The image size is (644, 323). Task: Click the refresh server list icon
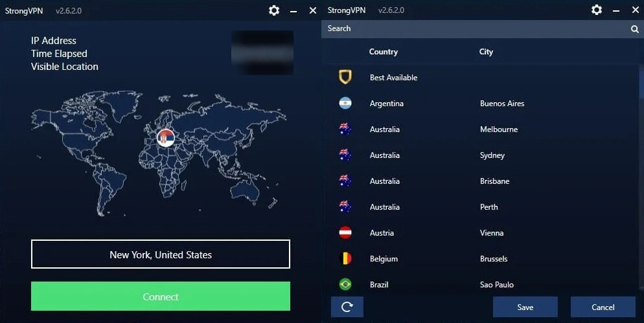(x=347, y=307)
